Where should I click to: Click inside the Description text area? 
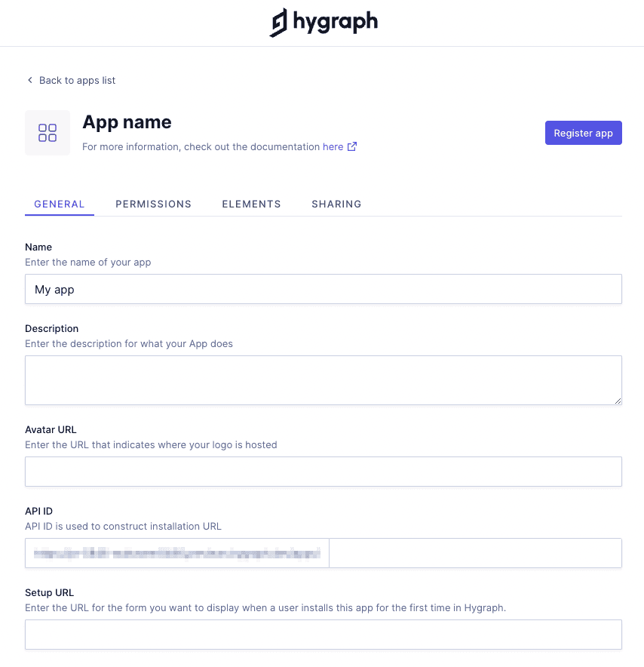323,380
